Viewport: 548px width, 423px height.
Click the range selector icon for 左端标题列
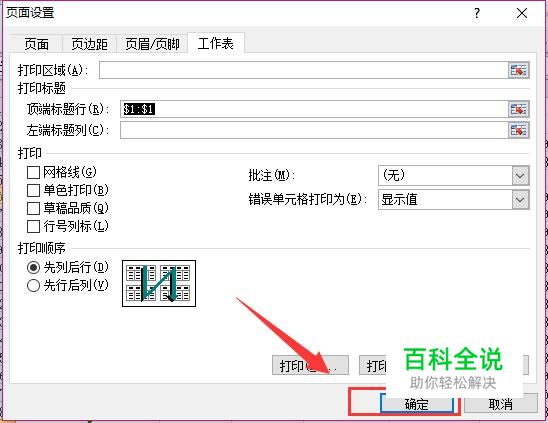pyautogui.click(x=519, y=130)
